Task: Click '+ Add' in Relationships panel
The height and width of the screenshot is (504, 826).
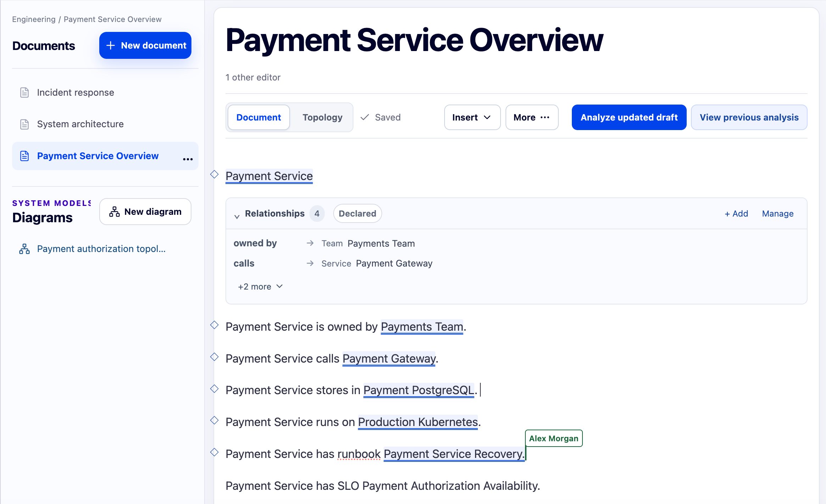Action: pyautogui.click(x=736, y=213)
